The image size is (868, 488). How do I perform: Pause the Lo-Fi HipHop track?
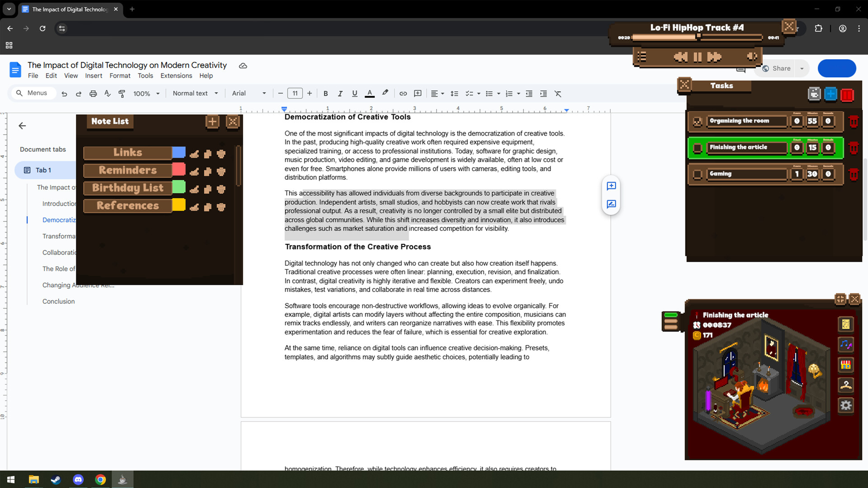tap(697, 56)
